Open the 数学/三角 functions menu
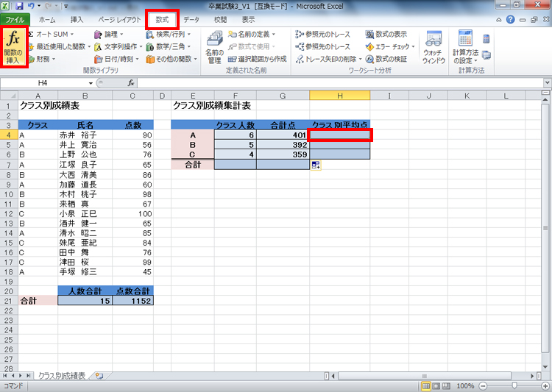 [x=169, y=46]
